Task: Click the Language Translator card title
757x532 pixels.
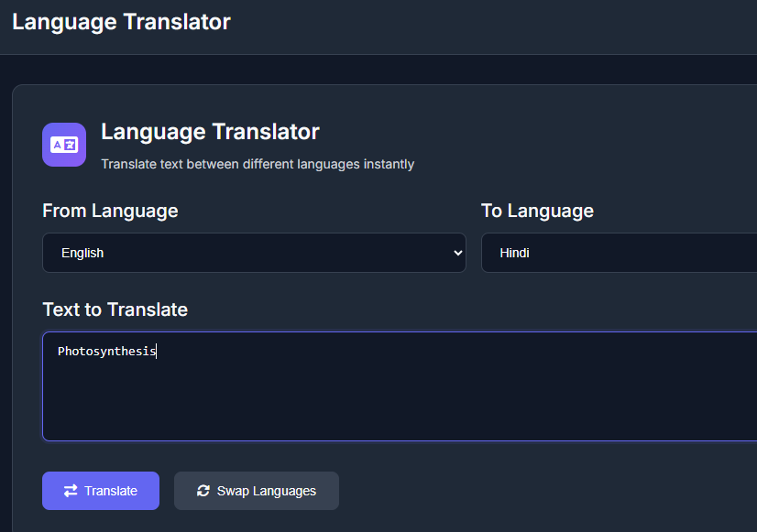Action: pyautogui.click(x=210, y=132)
